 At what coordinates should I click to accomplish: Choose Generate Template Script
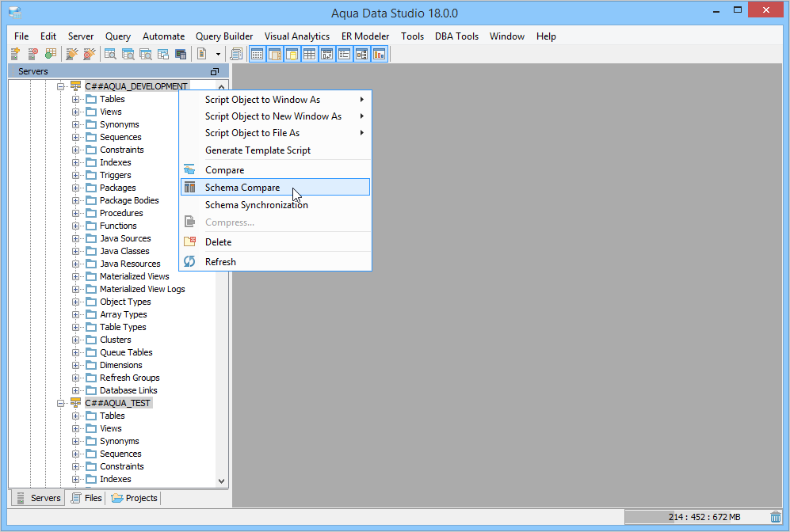276,150
